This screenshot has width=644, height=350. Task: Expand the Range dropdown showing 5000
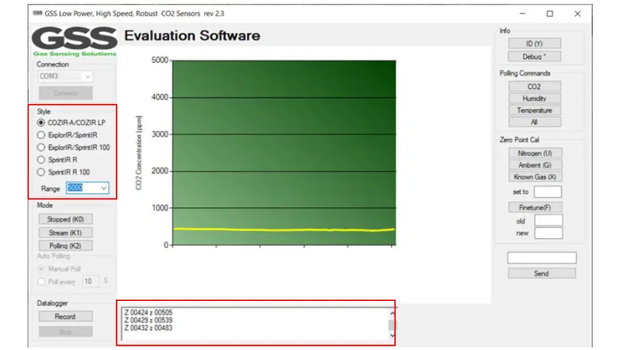click(x=104, y=188)
